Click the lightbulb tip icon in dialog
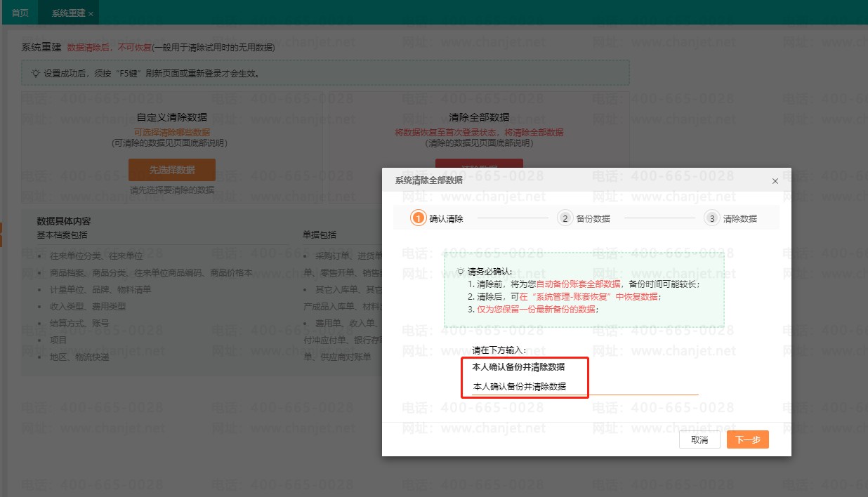Viewport: 868px width, 497px height. click(x=461, y=271)
